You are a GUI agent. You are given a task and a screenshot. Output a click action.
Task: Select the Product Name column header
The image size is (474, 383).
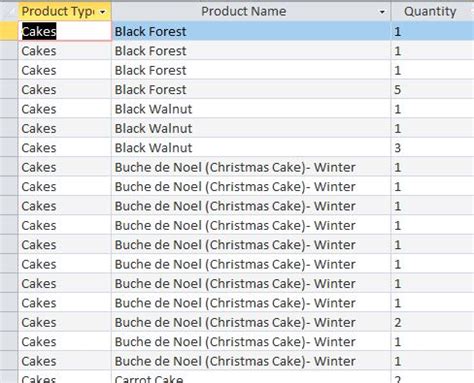coord(251,11)
